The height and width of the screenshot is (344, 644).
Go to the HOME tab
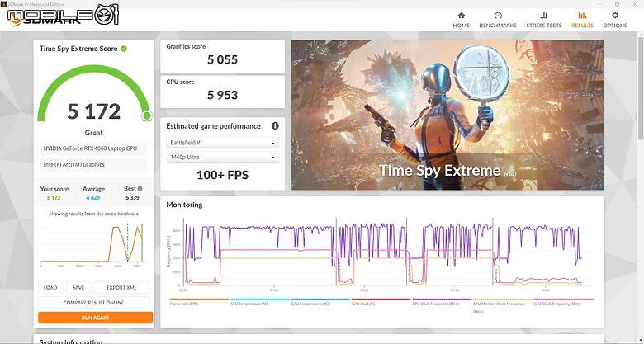pos(461,20)
